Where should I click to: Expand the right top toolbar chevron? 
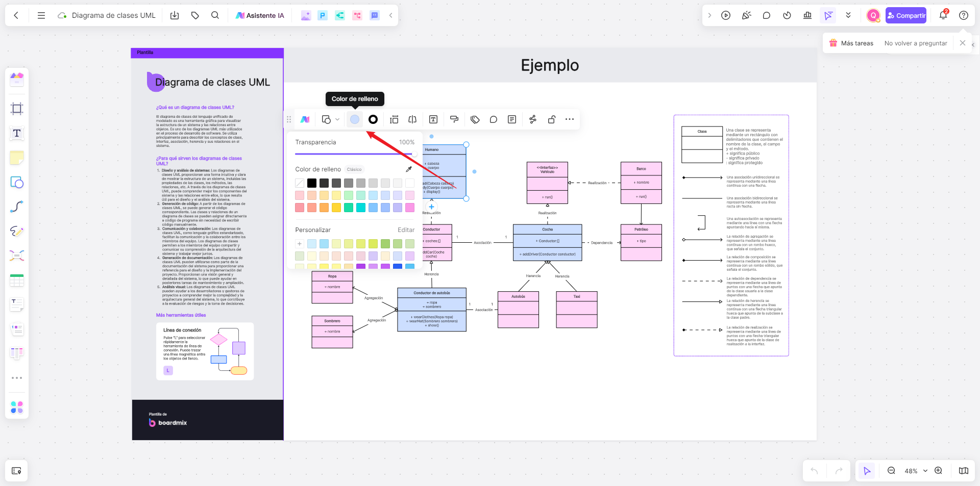(709, 15)
